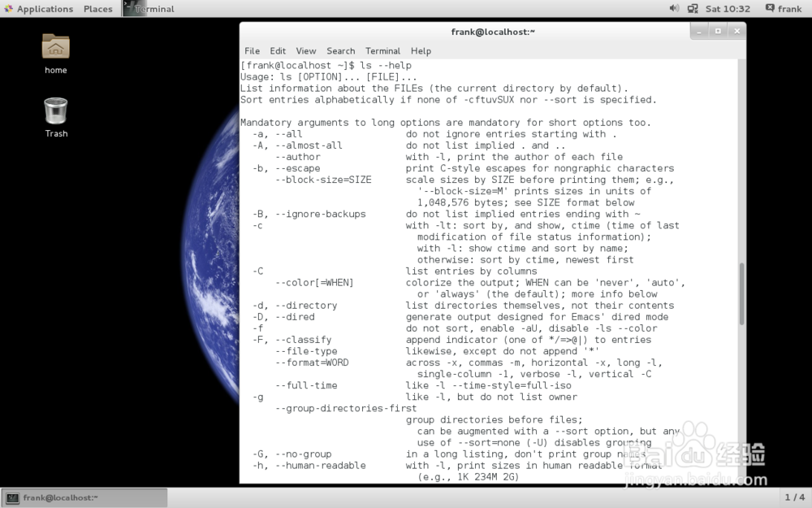
Task: Click the '-F, --classify' option text
Action: (292, 340)
